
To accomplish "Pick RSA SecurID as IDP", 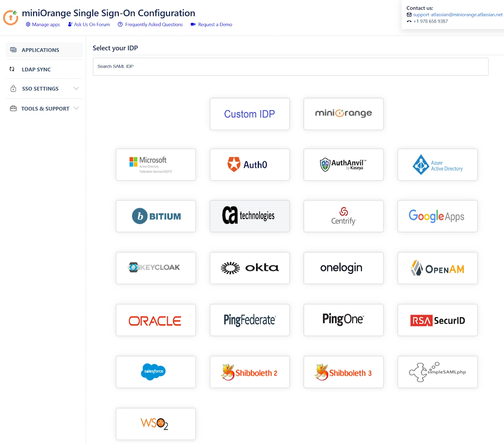I will pyautogui.click(x=438, y=320).
